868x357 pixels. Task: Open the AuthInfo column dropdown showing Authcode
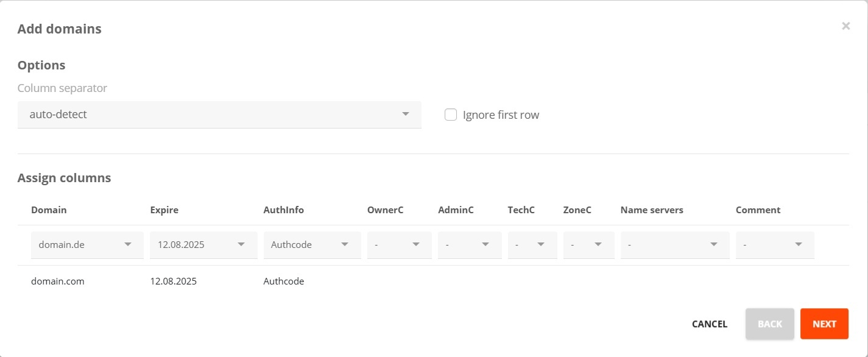(312, 245)
